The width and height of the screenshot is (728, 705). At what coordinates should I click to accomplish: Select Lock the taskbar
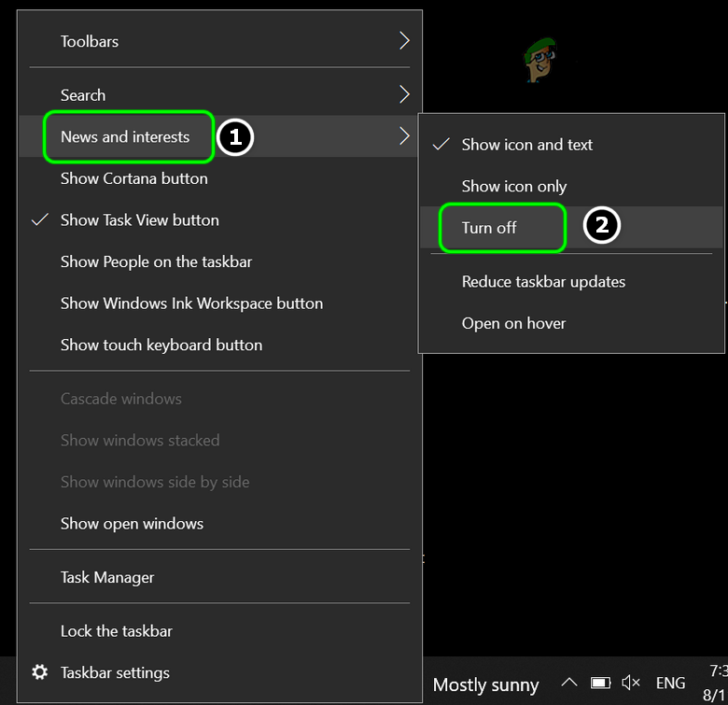click(117, 631)
